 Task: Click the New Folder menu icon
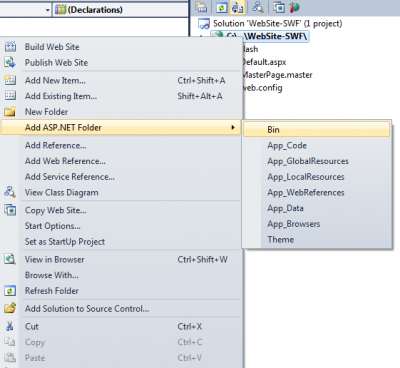pyautogui.click(x=10, y=111)
